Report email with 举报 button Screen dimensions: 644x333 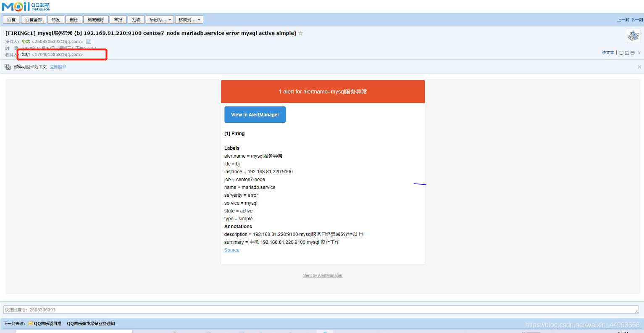point(118,20)
